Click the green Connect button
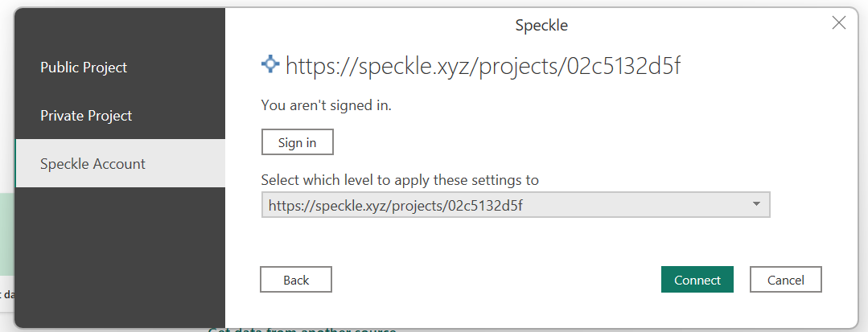868x332 pixels. click(697, 280)
